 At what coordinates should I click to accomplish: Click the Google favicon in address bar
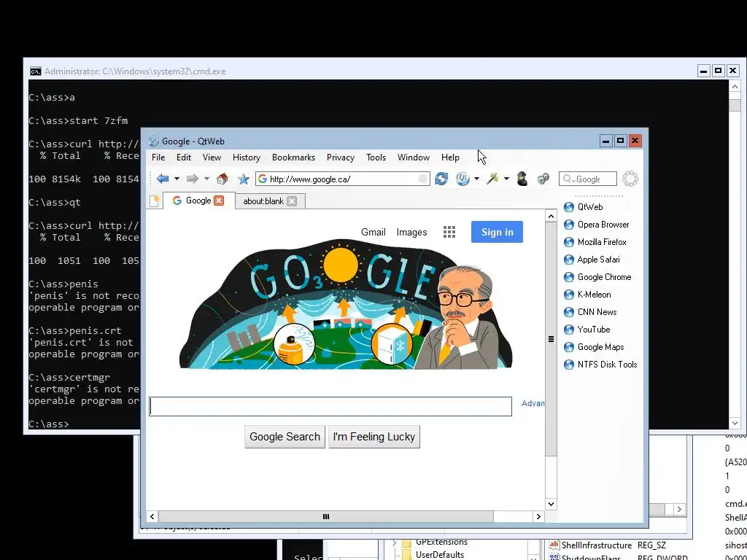(263, 179)
